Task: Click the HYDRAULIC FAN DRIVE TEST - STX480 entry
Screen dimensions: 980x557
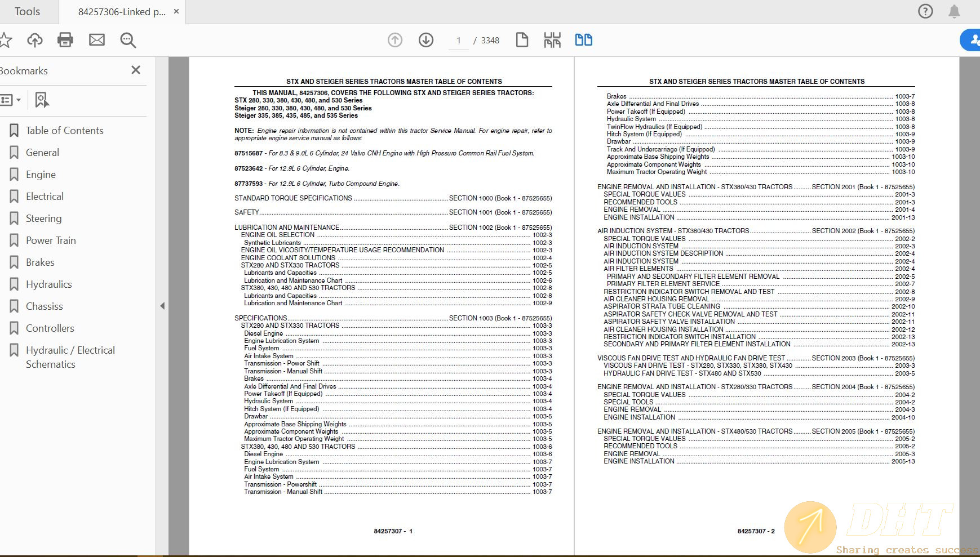Action: [x=759, y=373]
